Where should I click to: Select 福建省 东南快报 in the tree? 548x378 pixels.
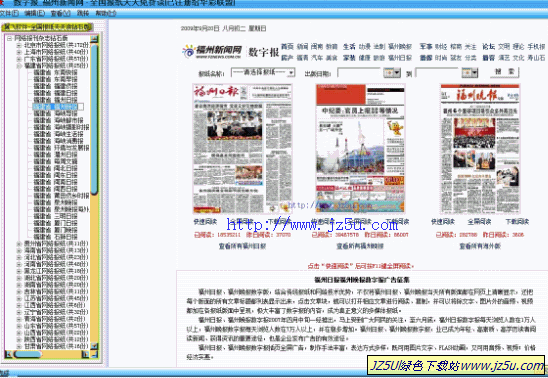(x=55, y=72)
